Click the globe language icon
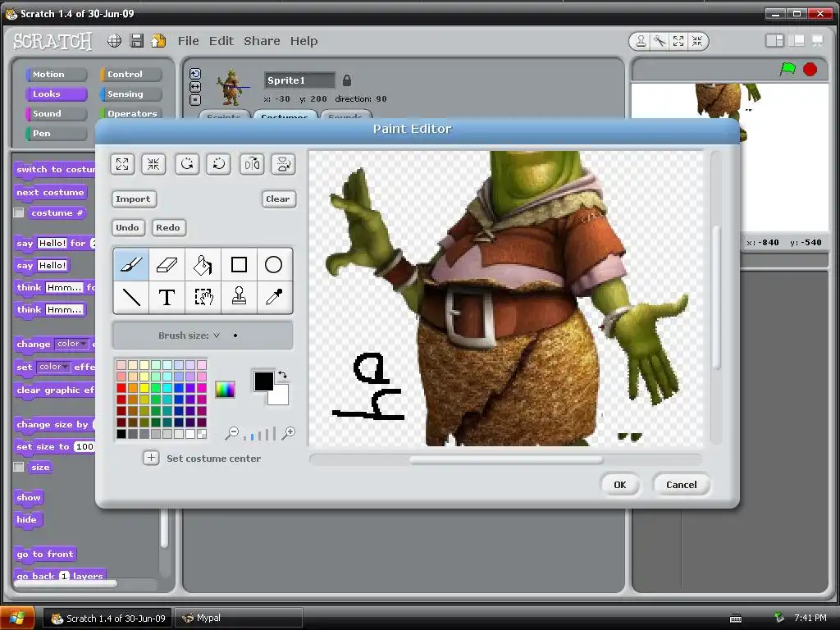Viewport: 840px width, 630px height. click(x=114, y=41)
